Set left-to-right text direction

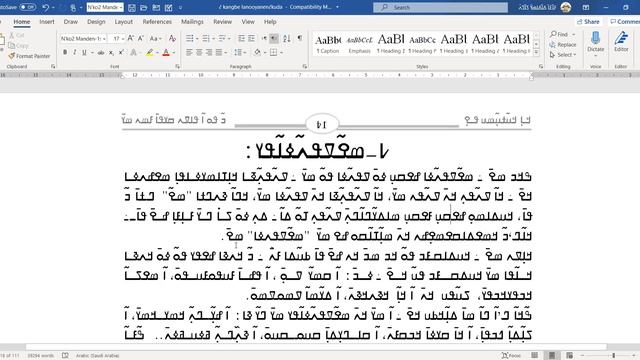(x=264, y=38)
